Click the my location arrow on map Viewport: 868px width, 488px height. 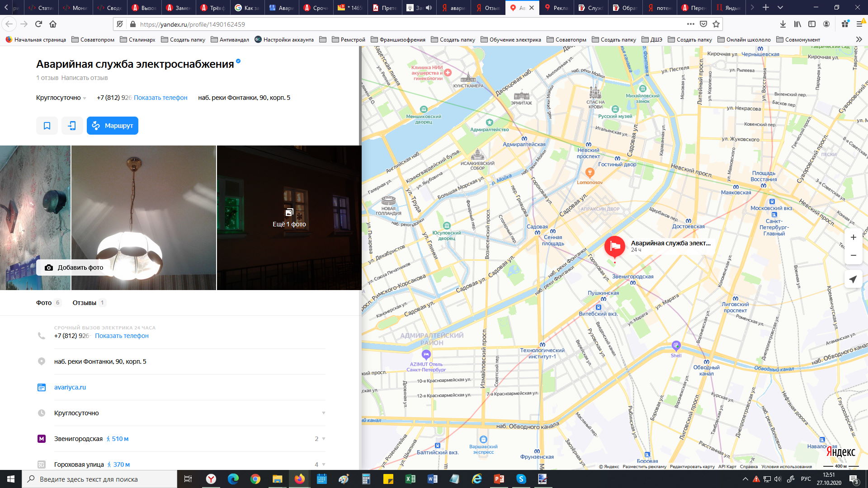pyautogui.click(x=853, y=279)
